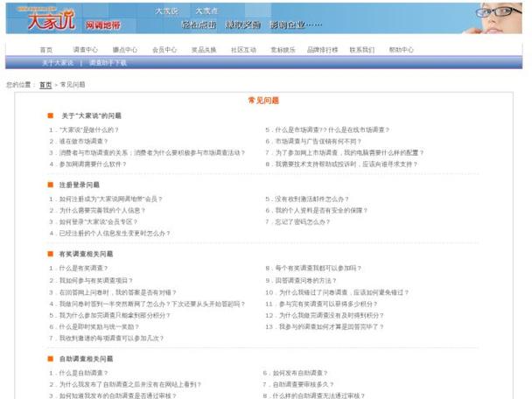Go to 首页 in the navigation bar
The width and height of the screenshot is (532, 399).
click(46, 50)
